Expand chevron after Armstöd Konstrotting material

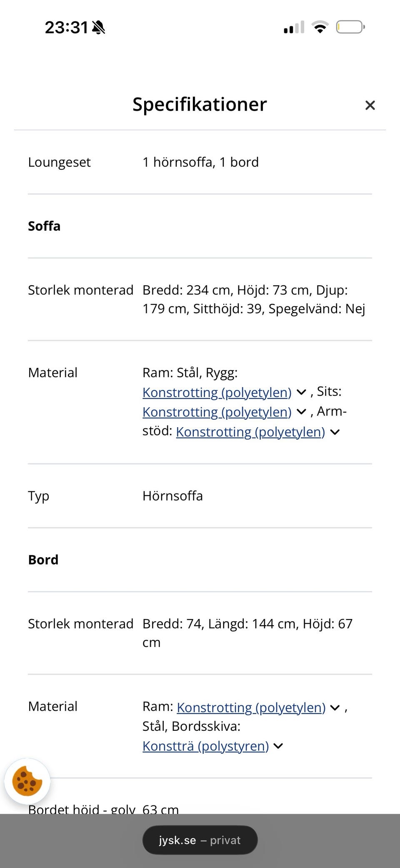[335, 432]
